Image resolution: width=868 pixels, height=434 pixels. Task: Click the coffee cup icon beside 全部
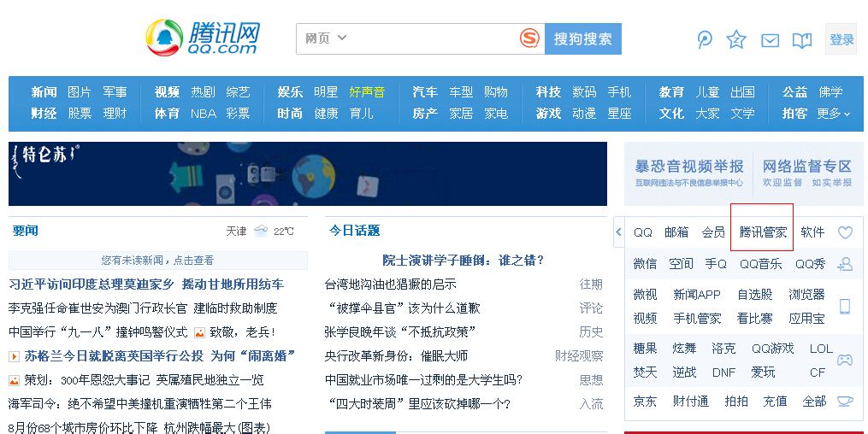[x=845, y=402]
